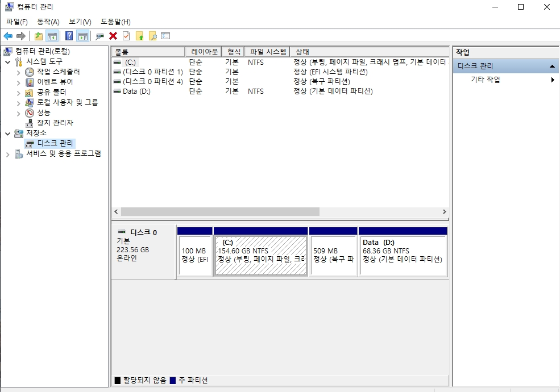Sort by the 형식 column header
Image resolution: width=560 pixels, height=392 pixels.
coord(233,52)
